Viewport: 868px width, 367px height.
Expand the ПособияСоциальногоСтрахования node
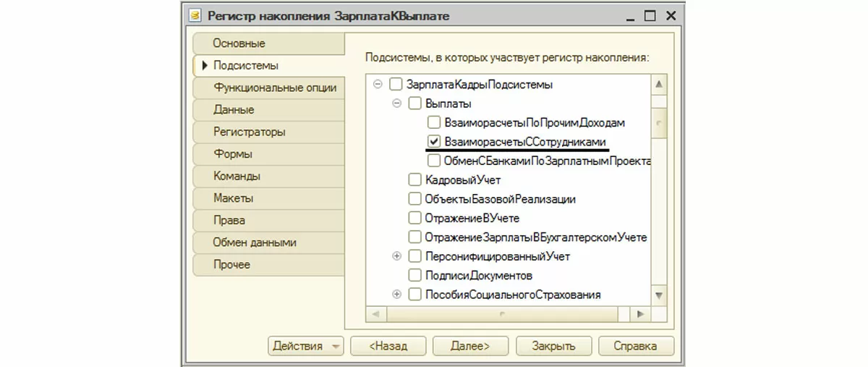[x=396, y=295]
